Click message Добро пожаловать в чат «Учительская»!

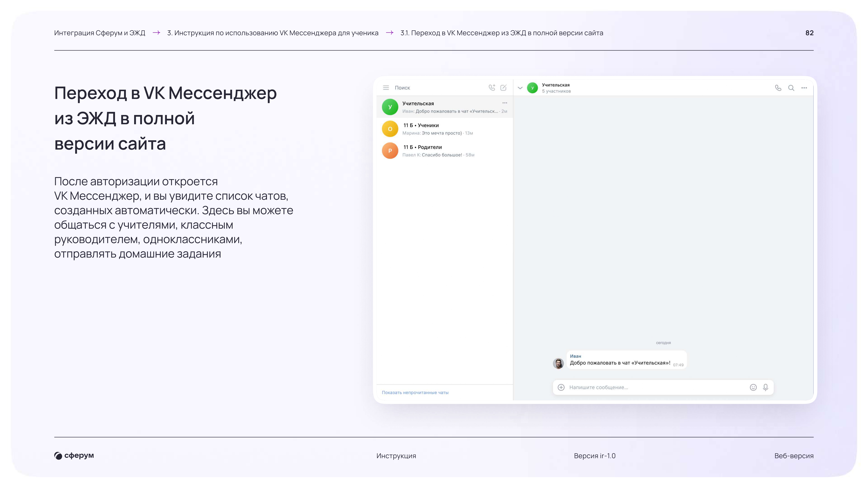(620, 363)
